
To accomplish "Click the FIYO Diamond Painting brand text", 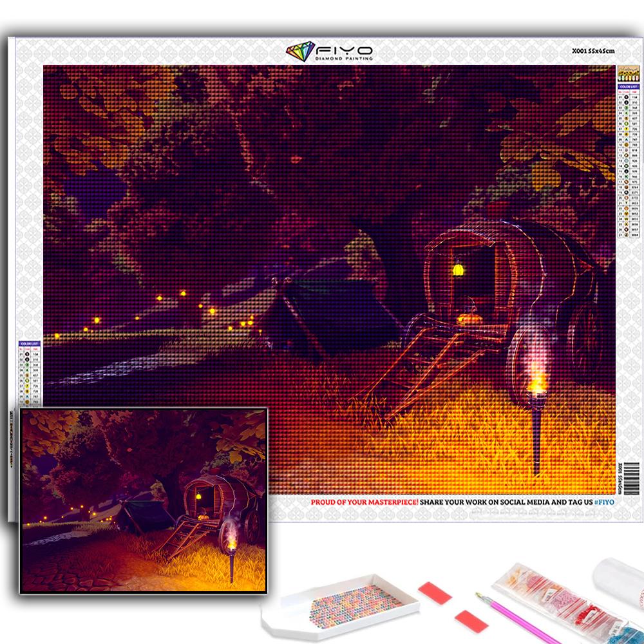I will pyautogui.click(x=344, y=53).
